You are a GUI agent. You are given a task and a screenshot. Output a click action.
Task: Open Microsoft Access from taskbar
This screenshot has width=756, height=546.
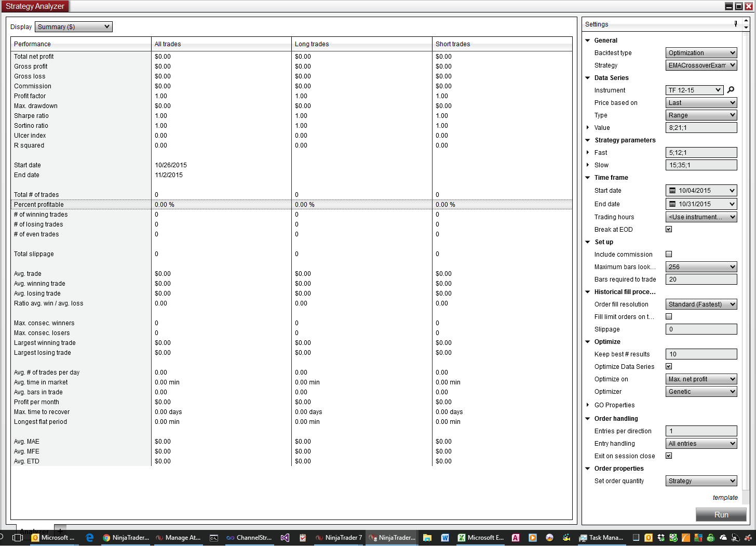coord(516,538)
